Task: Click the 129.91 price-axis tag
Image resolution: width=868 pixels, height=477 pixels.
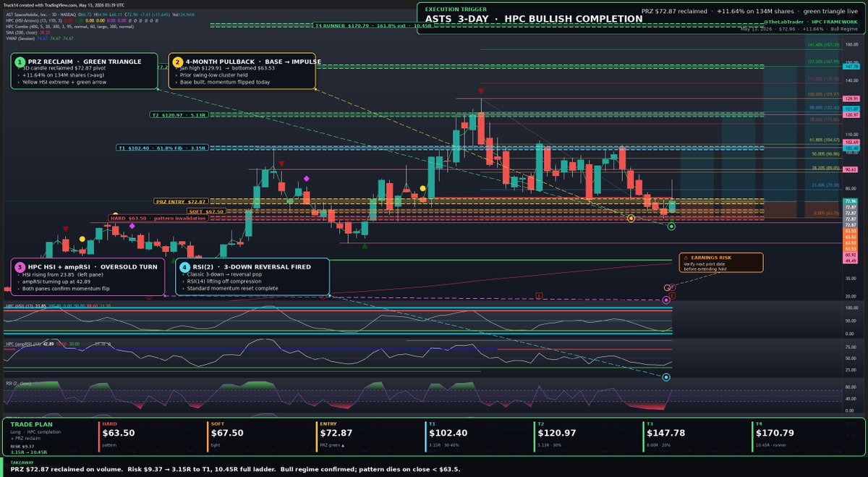Action: click(x=851, y=98)
